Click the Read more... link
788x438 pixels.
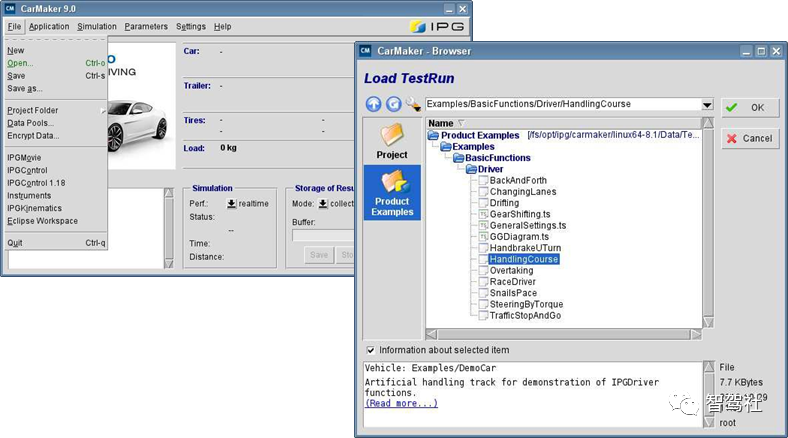[x=401, y=403]
